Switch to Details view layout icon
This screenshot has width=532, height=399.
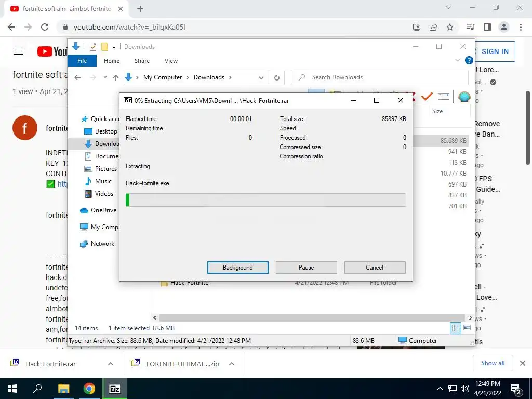(456, 328)
